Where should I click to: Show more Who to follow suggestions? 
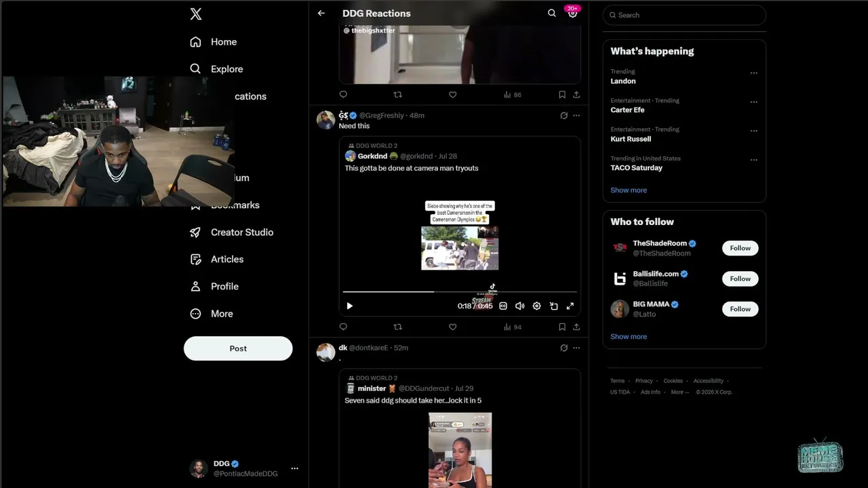629,337
